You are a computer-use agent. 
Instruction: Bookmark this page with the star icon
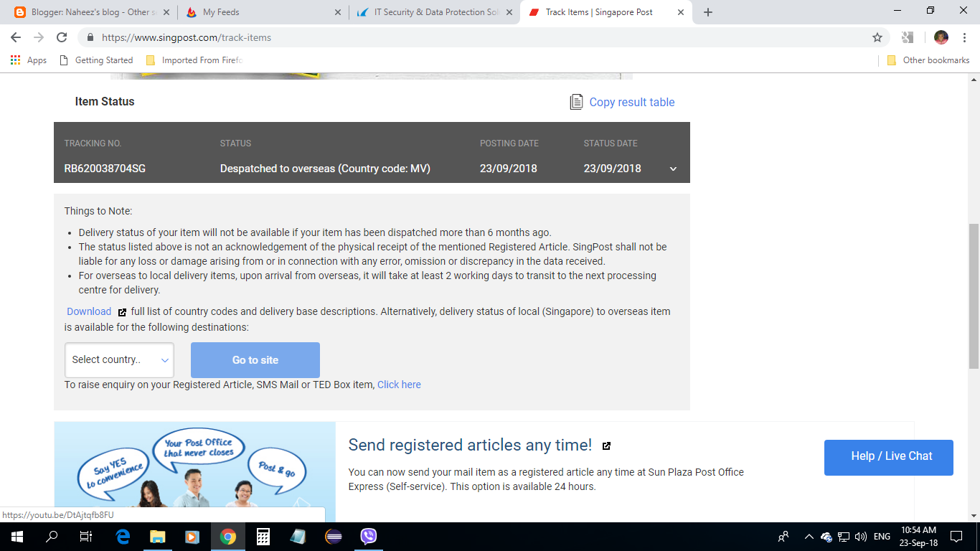tap(877, 37)
